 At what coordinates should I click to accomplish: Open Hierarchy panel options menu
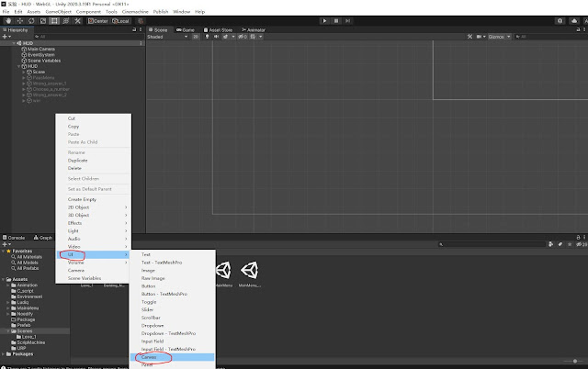141,29
